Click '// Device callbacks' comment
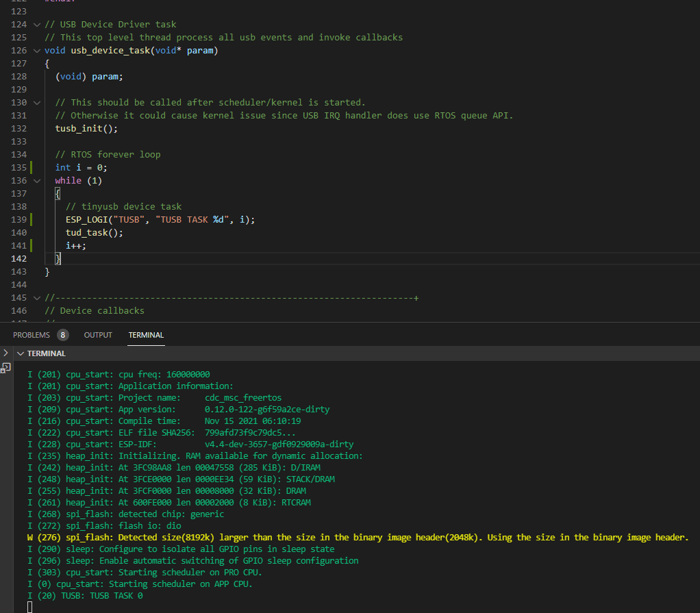The image size is (700, 613). [95, 311]
